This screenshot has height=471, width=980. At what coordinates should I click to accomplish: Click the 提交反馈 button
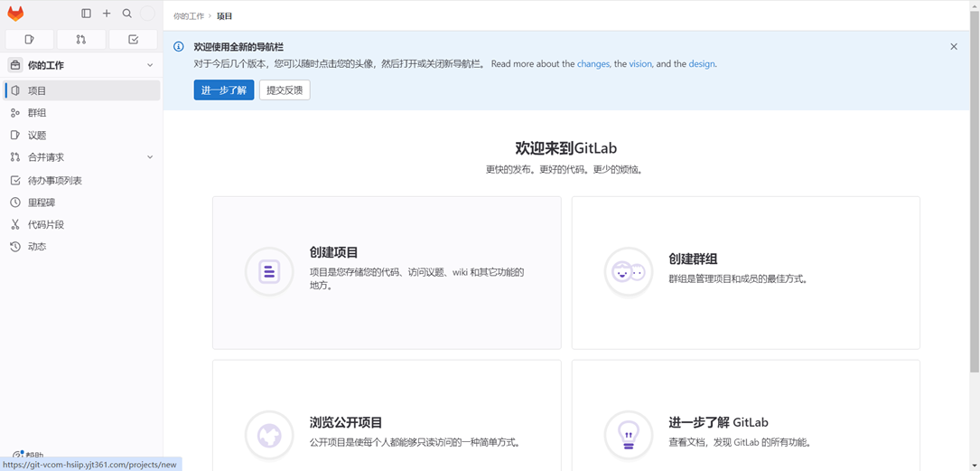[285, 90]
